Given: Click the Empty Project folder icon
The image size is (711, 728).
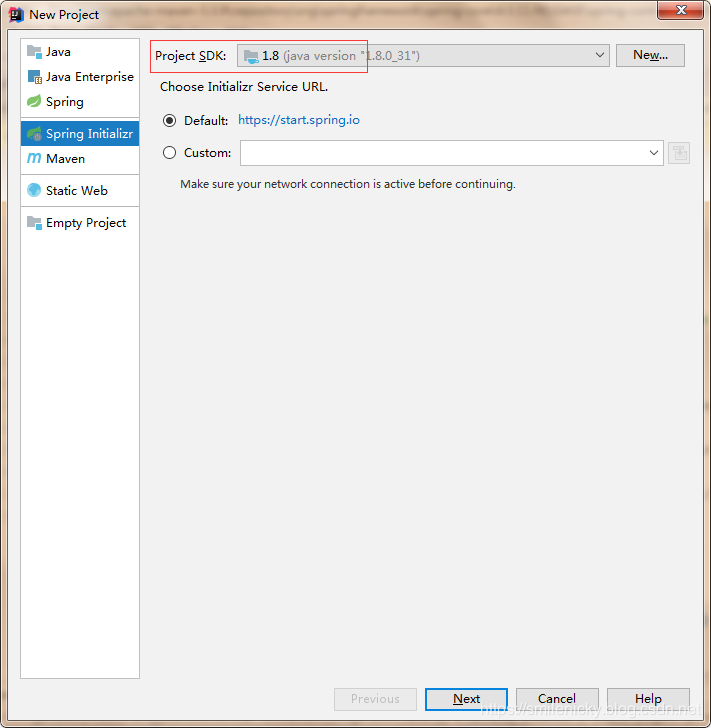Looking at the screenshot, I should pyautogui.click(x=34, y=223).
